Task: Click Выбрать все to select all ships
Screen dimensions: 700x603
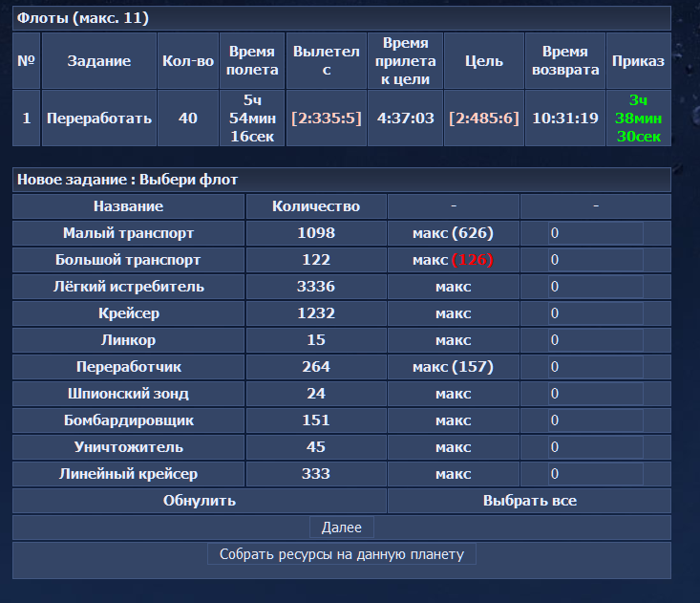Action: (x=529, y=501)
